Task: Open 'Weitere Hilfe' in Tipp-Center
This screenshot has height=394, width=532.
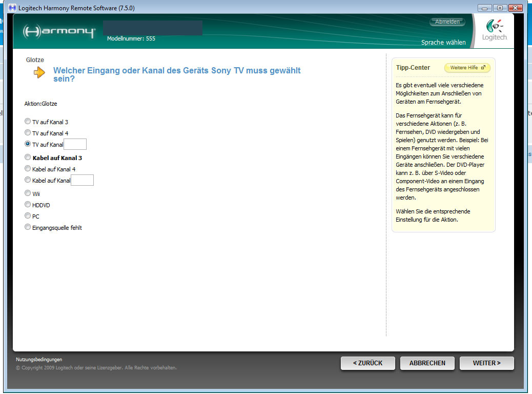Action: (x=467, y=68)
